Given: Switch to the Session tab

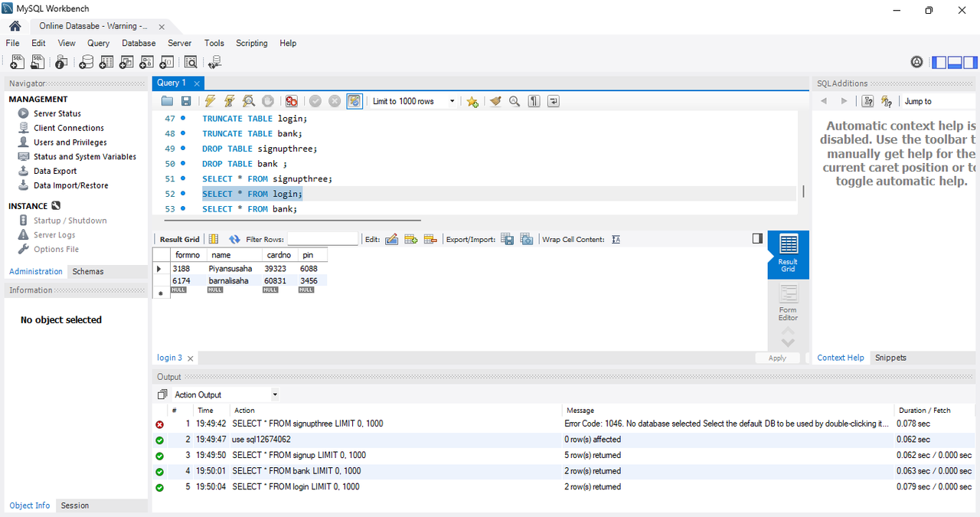Looking at the screenshot, I should (x=75, y=506).
